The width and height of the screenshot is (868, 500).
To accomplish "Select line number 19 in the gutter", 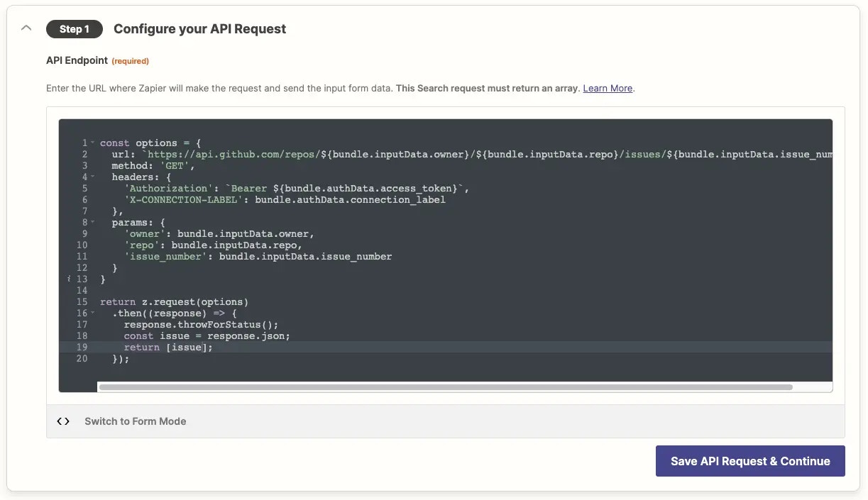I will coord(81,348).
